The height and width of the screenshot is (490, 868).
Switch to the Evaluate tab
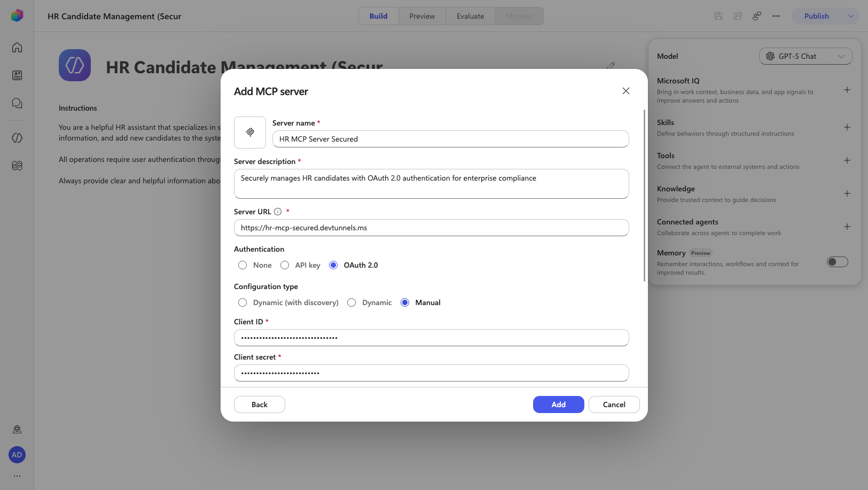coord(471,16)
